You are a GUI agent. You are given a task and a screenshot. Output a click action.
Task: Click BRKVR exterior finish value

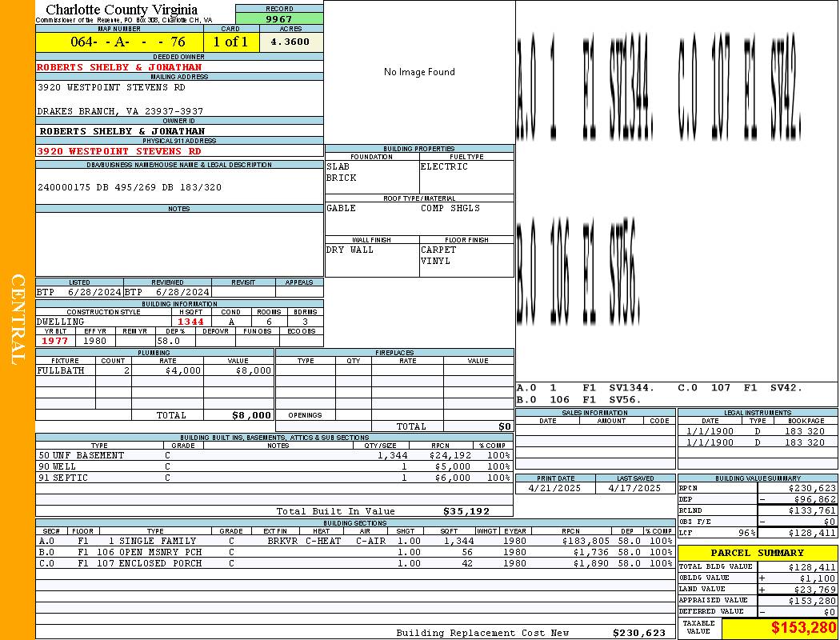(x=282, y=542)
